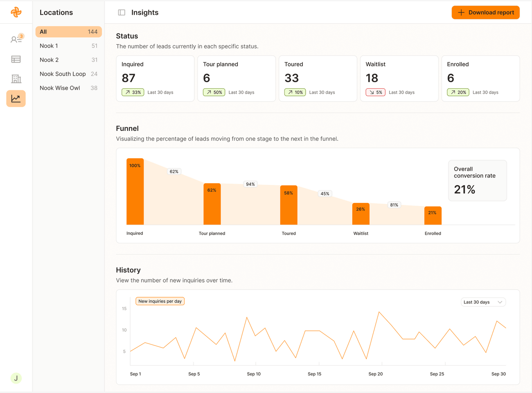Select the All locations filter
Screen dimensions: 532x393
click(x=68, y=32)
